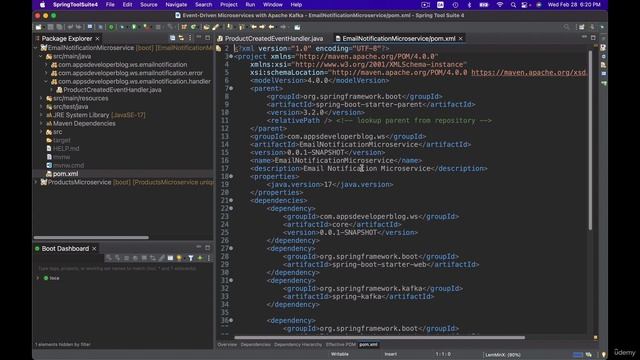The height and width of the screenshot is (360, 640).
Task: Expand the local node in Boot Dashboard
Action: pos(38,278)
